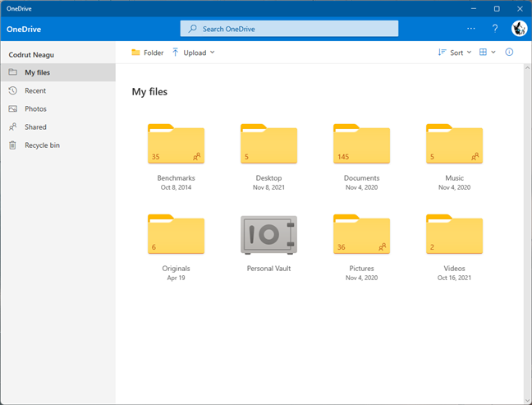Open the Desktop folder icon
Image resolution: width=532 pixels, height=405 pixels.
coord(268,144)
